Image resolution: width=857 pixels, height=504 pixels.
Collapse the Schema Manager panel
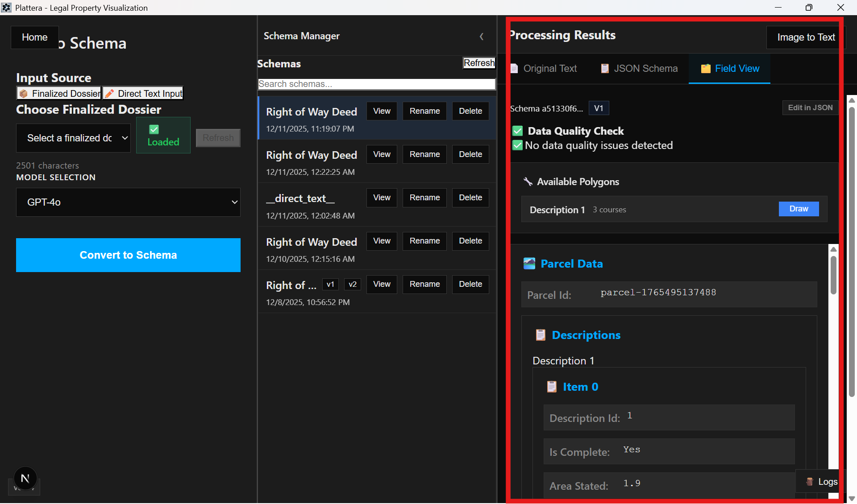[x=482, y=37]
